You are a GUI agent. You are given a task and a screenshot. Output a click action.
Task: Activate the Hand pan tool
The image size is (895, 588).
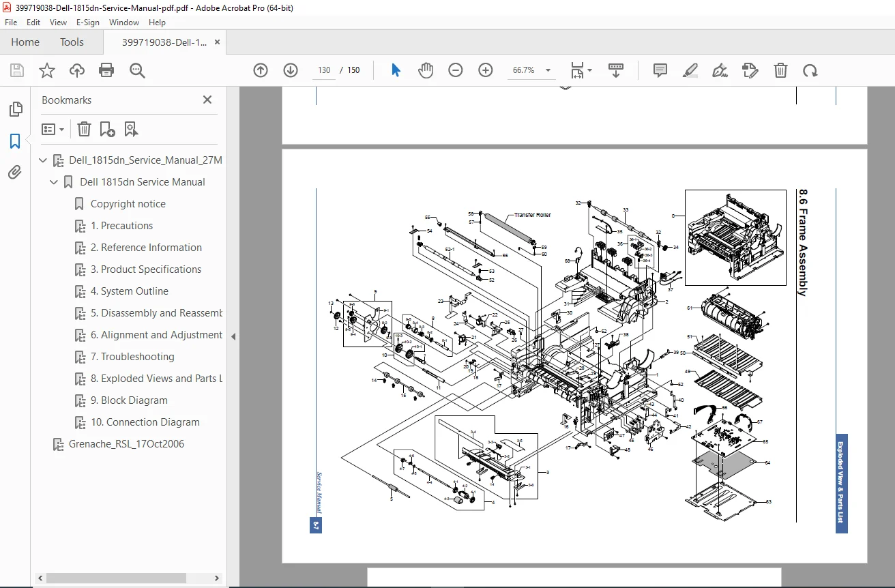tap(426, 70)
